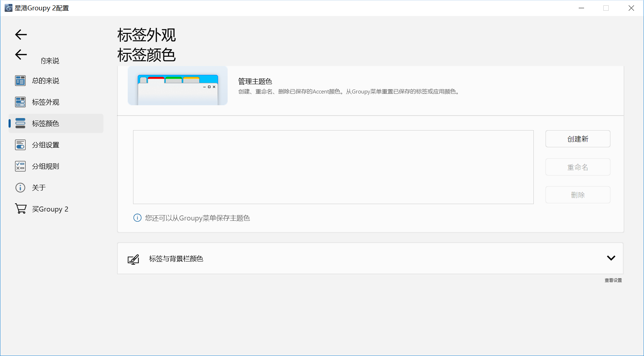Switch to 分组规则 page

[x=56, y=166]
